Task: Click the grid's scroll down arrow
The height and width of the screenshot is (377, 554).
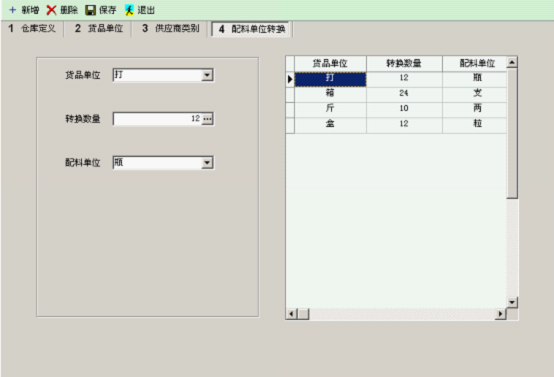Action: click(512, 302)
